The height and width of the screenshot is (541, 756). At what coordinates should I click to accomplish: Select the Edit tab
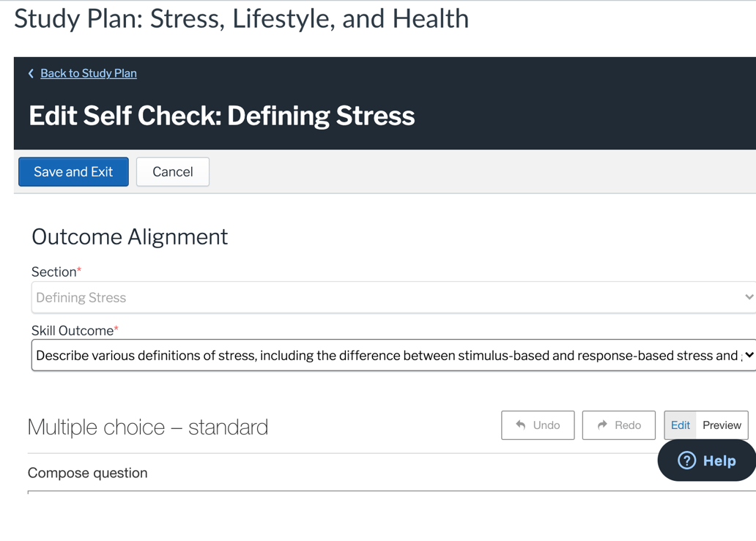click(680, 425)
